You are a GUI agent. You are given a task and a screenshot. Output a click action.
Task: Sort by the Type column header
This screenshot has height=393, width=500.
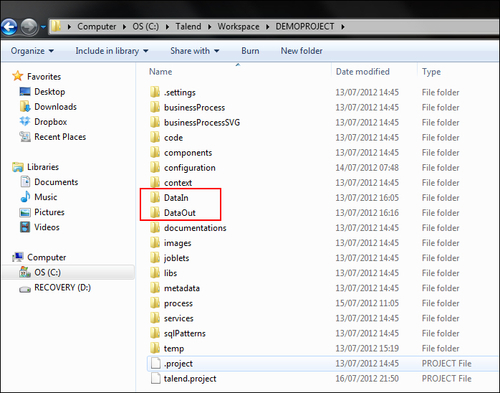[431, 72]
